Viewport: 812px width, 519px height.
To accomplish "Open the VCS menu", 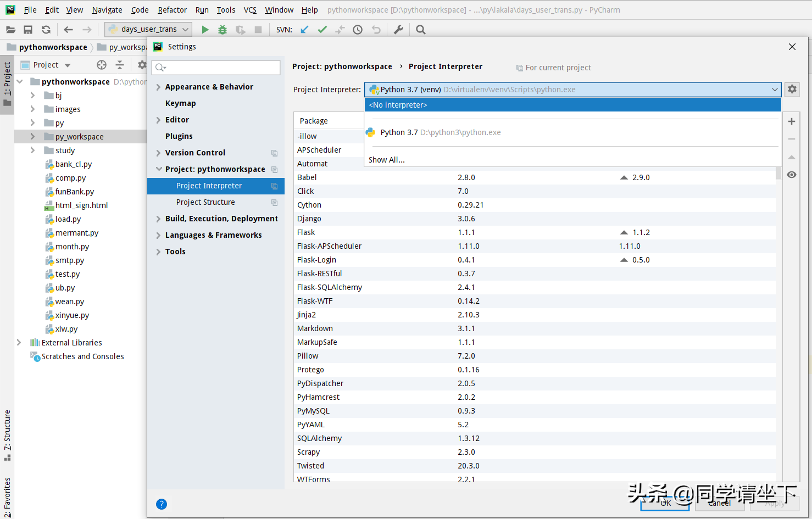I will pos(250,10).
